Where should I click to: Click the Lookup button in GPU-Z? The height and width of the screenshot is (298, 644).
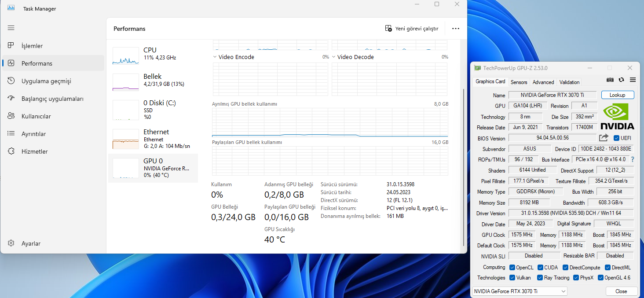coord(618,95)
